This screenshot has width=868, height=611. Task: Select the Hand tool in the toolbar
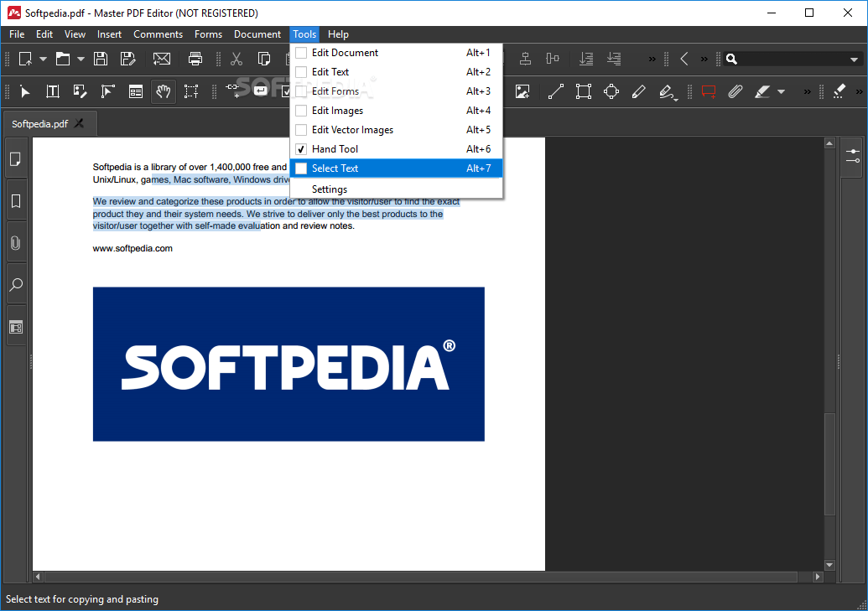tap(164, 91)
